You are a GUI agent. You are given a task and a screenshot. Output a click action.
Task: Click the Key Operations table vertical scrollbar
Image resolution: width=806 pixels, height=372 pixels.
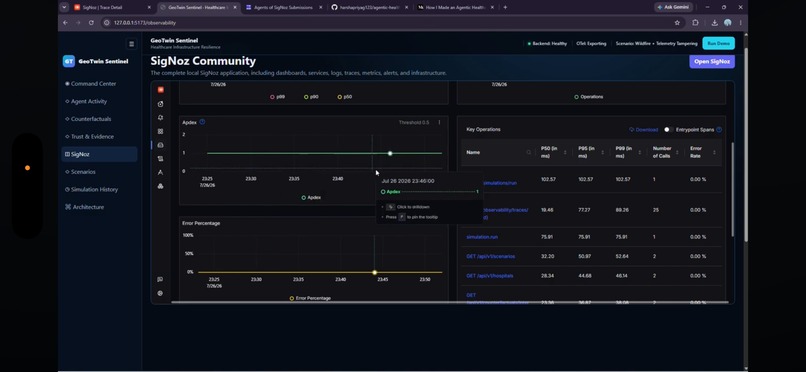[x=732, y=190]
